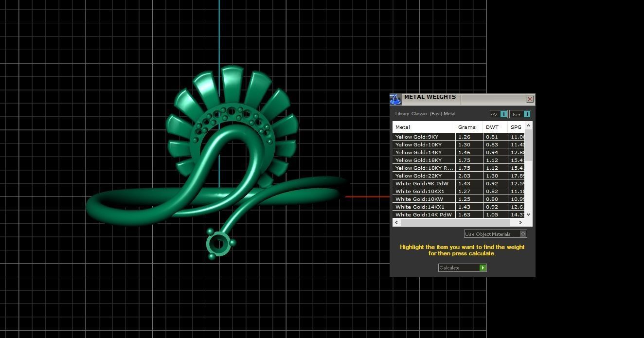Screen dimensions: 644x338
Task: Click the 2.03 grams value for 22KY
Action: pos(464,176)
